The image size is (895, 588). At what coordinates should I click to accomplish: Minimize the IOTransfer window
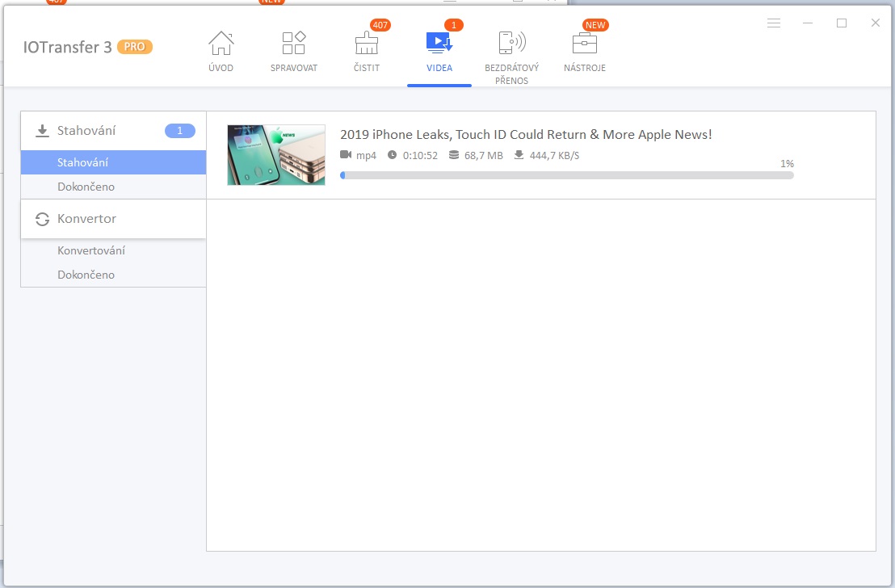(x=808, y=23)
